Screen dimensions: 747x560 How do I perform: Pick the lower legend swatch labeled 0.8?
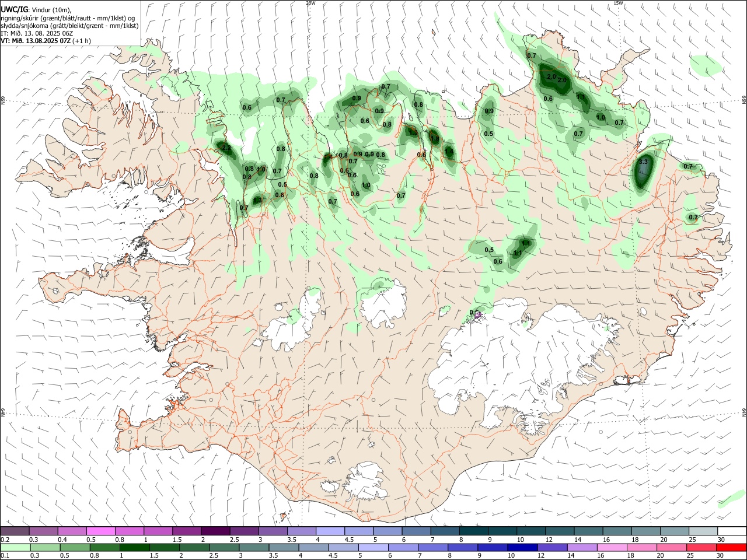105,547
